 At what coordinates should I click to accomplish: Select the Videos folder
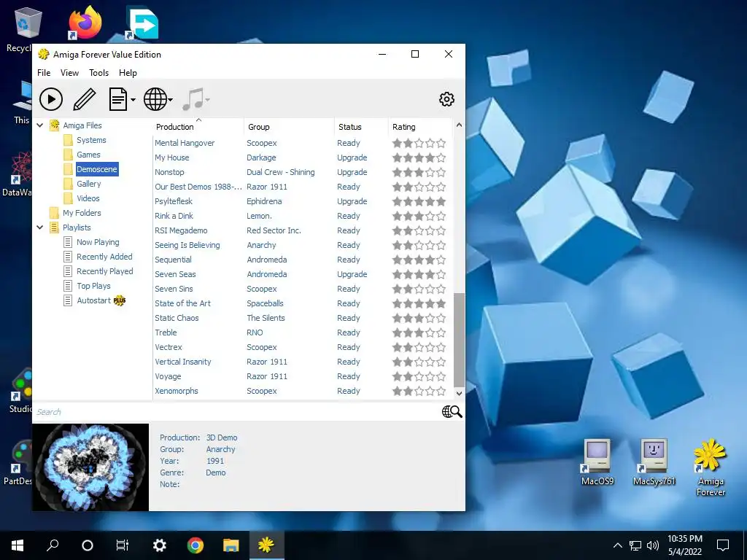(88, 198)
